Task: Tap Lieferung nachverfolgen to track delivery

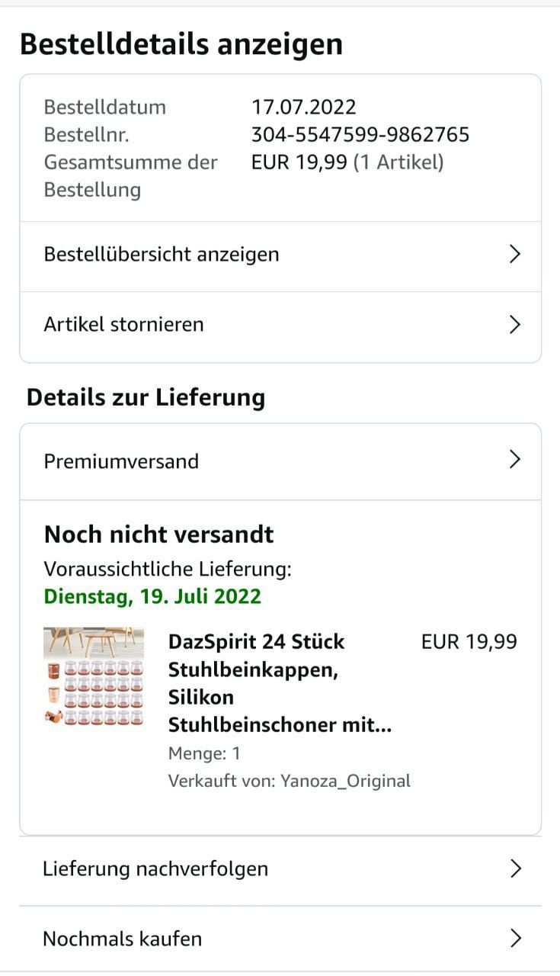Action: coord(155,868)
